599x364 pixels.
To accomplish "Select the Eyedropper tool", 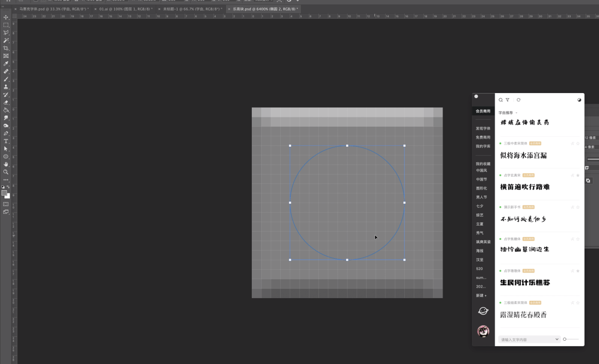I will click(6, 64).
